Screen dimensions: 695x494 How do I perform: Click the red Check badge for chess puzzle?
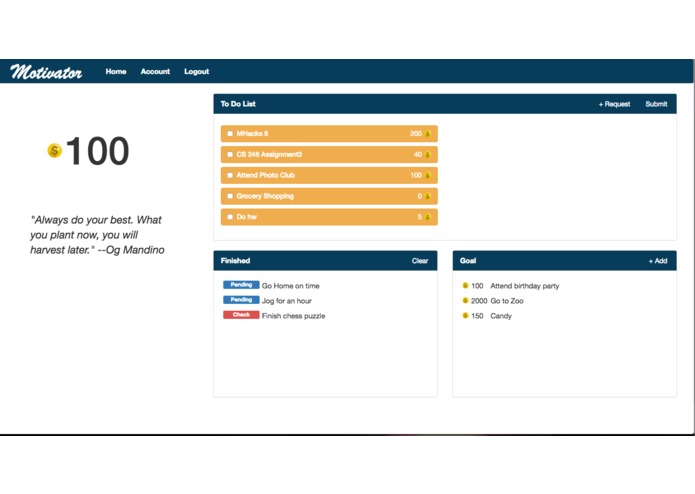241,315
